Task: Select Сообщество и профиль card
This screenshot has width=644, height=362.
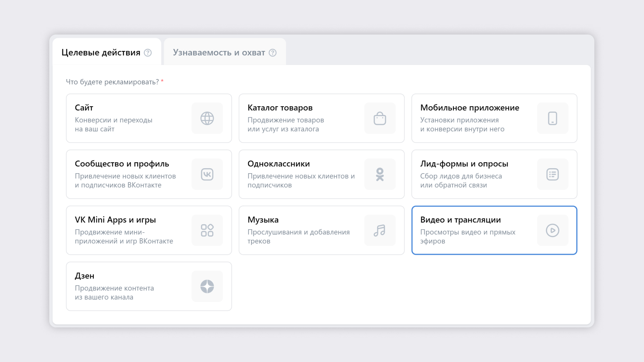Action: coord(149,174)
